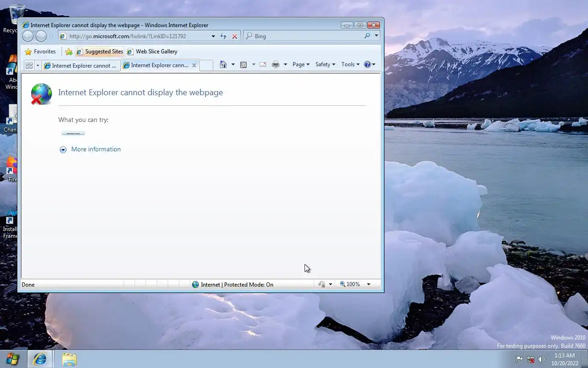Open the Suggested Sites favorites link
This screenshot has height=368, width=588.
coord(100,52)
